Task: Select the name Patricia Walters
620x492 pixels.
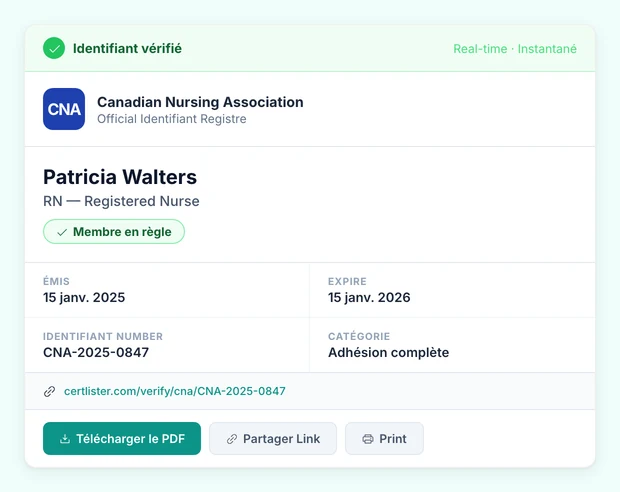Action: tap(120, 177)
